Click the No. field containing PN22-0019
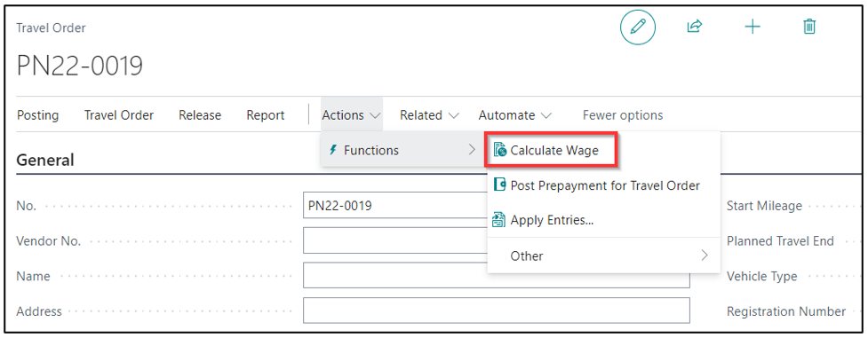The height and width of the screenshot is (338, 868). pos(395,206)
